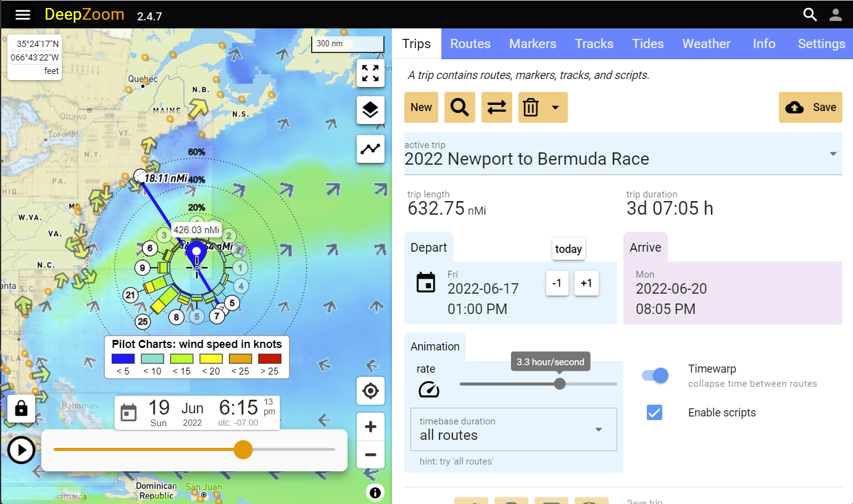Viewport: 853px width, 504px height.
Task: Click the 6:15 time on map clock
Action: coord(238,408)
